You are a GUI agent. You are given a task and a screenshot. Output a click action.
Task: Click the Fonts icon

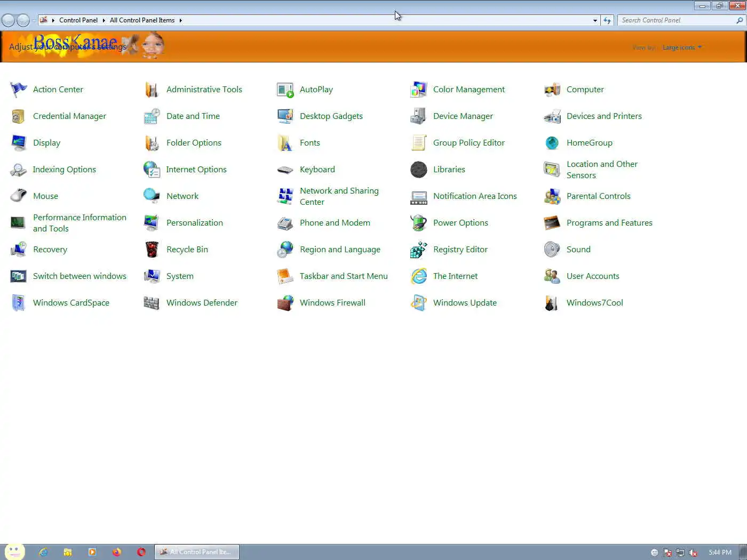[x=285, y=143]
